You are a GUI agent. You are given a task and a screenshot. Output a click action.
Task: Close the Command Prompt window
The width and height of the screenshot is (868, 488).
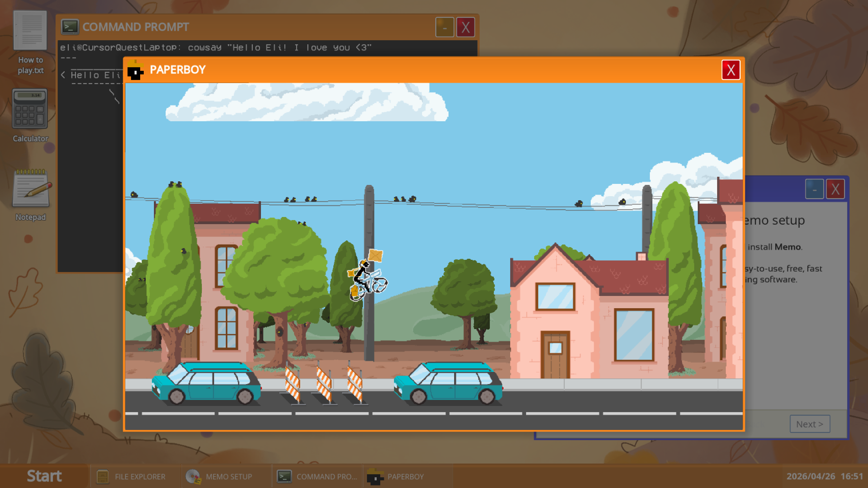465,27
